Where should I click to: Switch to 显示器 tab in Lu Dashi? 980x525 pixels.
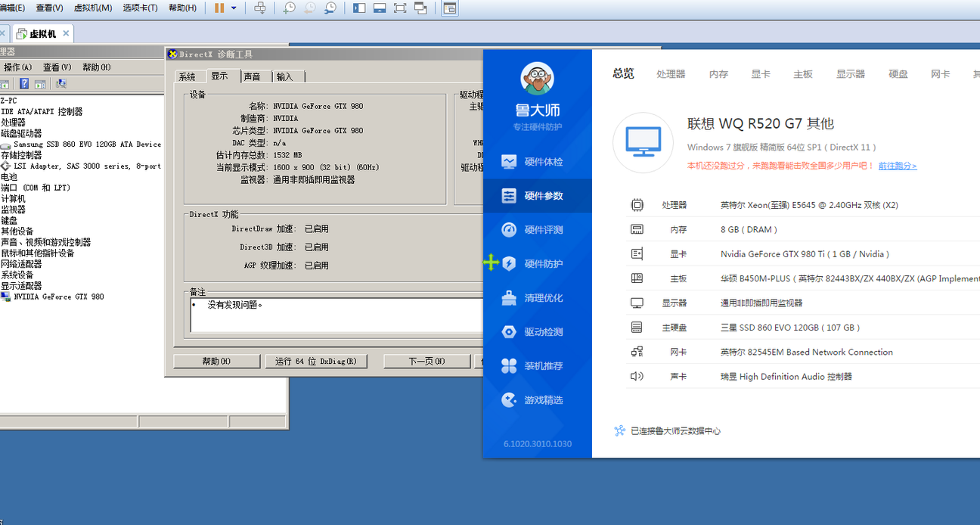851,74
